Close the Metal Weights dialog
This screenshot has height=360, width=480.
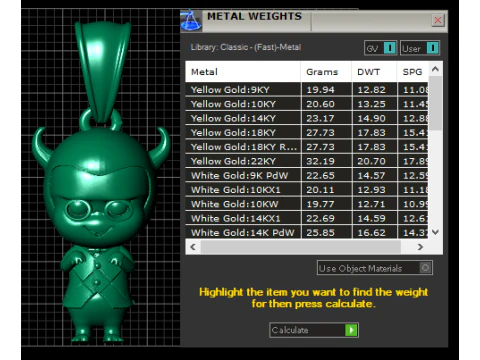[x=438, y=20]
